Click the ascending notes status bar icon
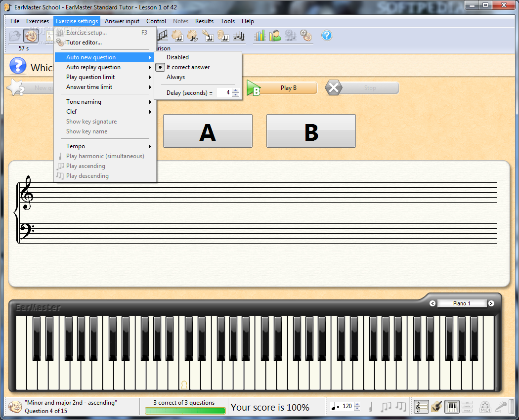Image resolution: width=519 pixels, height=420 pixels. point(386,407)
